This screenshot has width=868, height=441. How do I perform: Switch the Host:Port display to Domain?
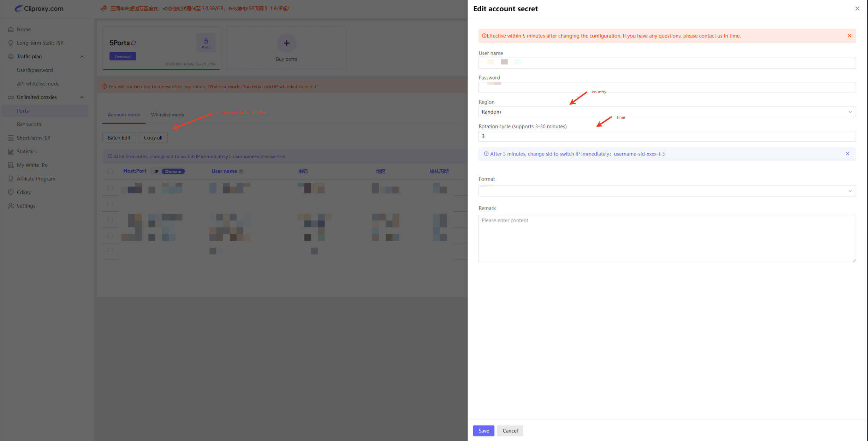[x=173, y=171]
